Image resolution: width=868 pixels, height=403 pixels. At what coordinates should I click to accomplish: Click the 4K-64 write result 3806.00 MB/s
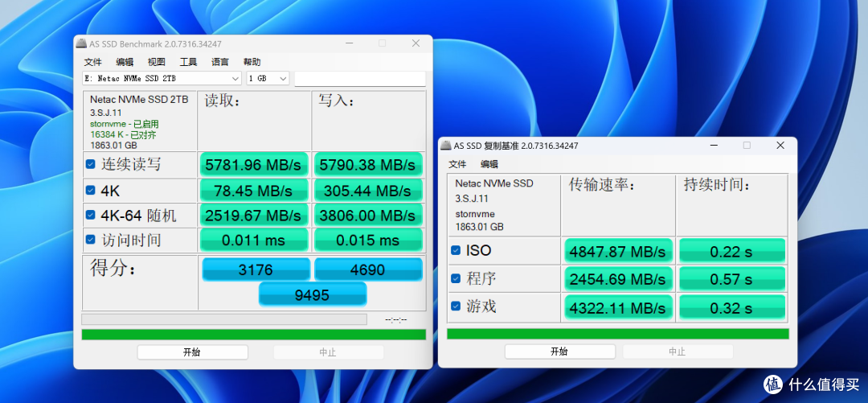coord(368,215)
